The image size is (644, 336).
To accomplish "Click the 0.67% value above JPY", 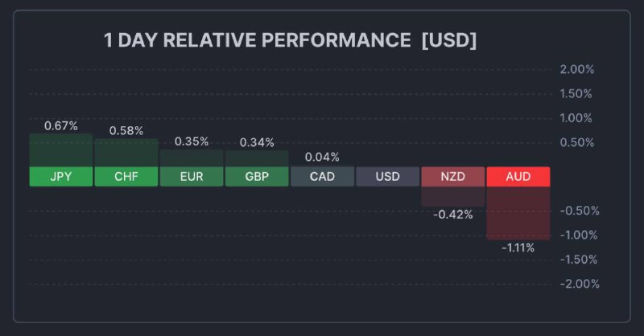I will click(x=61, y=125).
